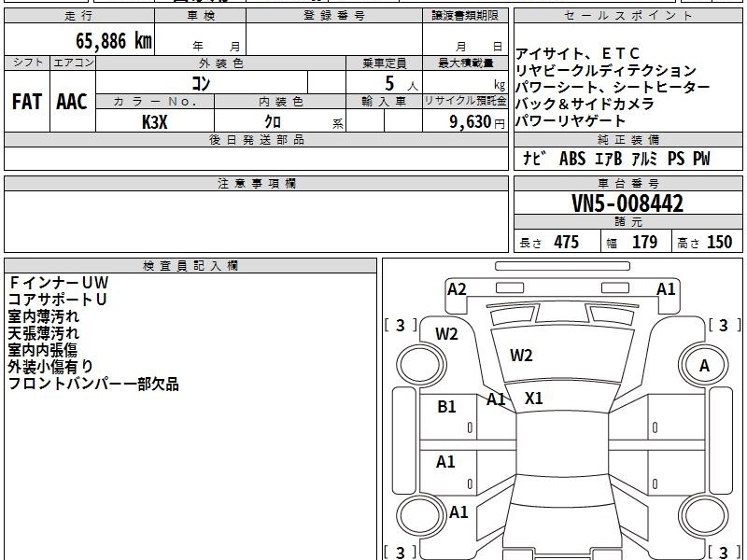Click the フロントバンパー一部欠品 note
Screen dimensions: 747x560
point(93,384)
